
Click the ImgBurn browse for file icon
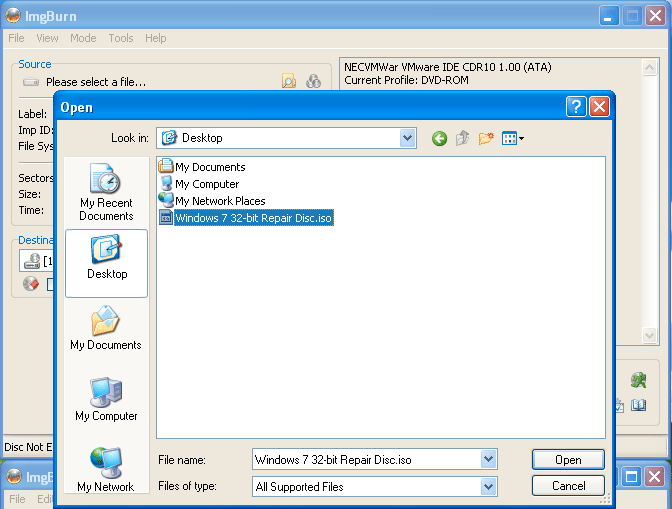click(x=289, y=81)
